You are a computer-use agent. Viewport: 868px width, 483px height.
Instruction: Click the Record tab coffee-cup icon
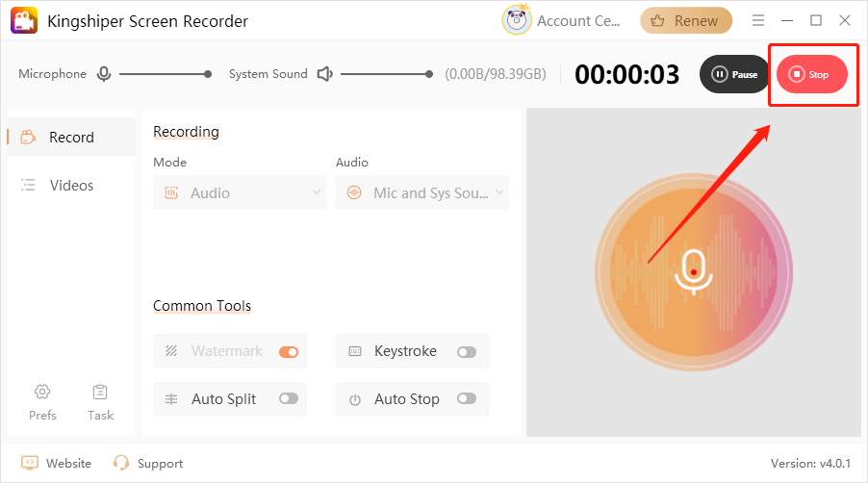28,137
